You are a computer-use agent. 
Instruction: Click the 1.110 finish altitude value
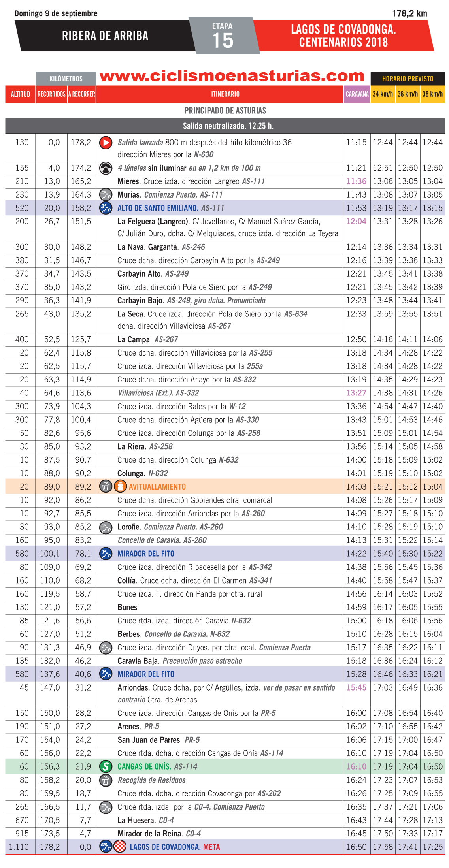tap(19, 847)
